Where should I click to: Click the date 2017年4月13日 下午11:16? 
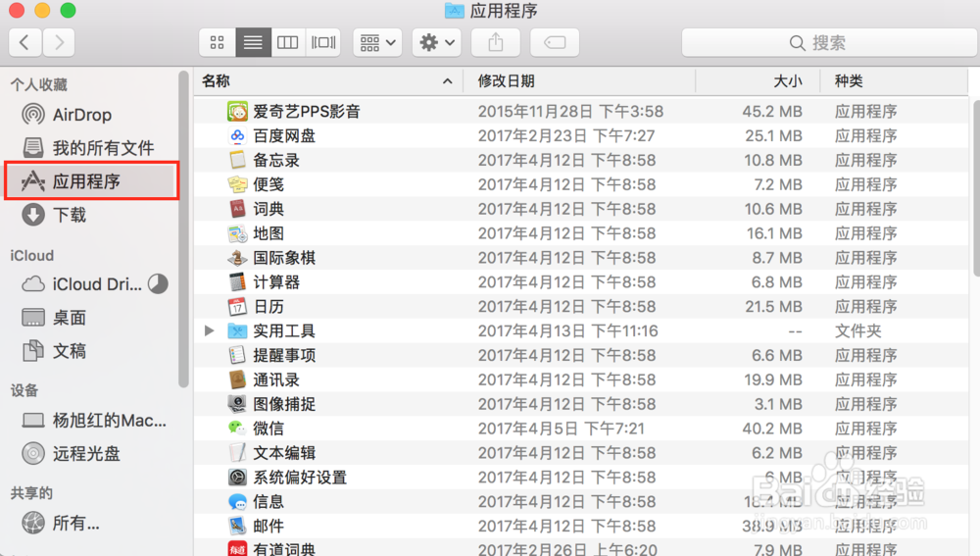point(568,330)
